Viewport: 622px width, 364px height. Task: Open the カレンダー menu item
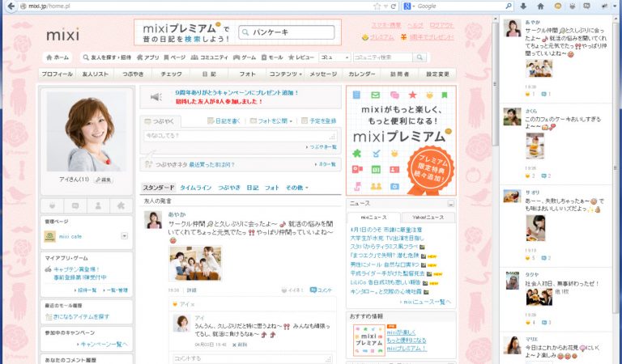[361, 74]
